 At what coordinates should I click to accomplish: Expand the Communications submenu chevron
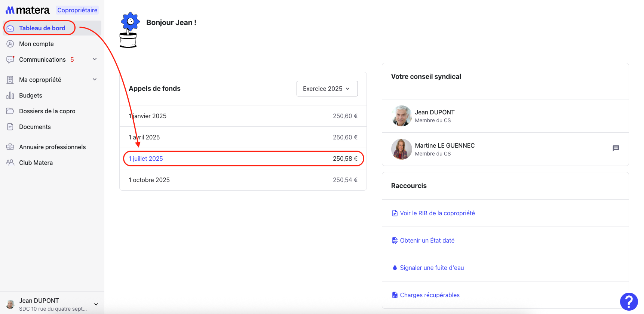tap(95, 59)
